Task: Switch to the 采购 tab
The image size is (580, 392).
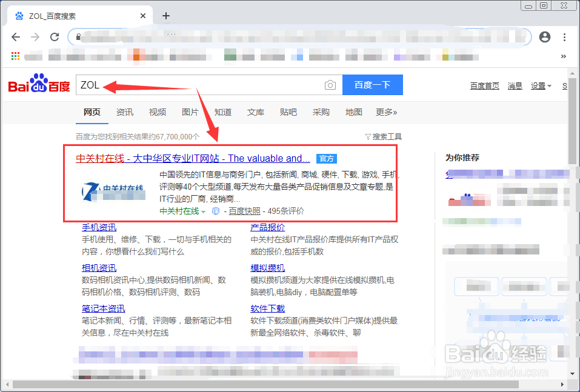Action: tap(321, 112)
